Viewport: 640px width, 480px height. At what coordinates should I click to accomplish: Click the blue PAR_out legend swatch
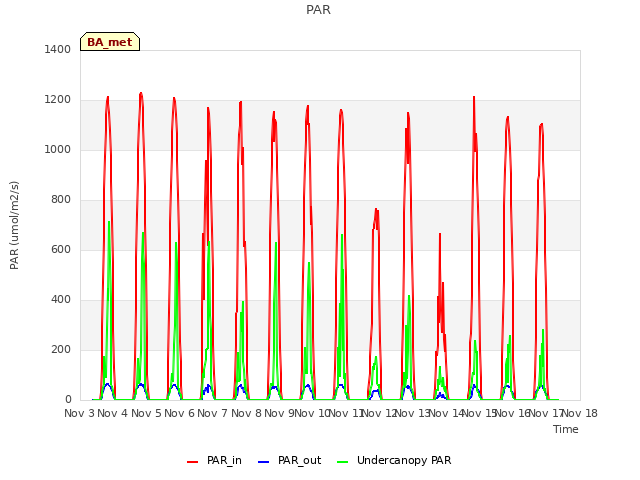point(264,462)
